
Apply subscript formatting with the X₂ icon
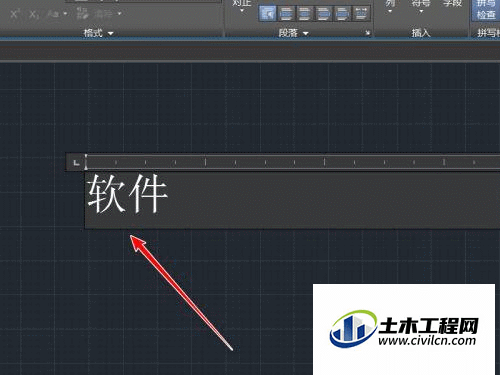coord(34,14)
